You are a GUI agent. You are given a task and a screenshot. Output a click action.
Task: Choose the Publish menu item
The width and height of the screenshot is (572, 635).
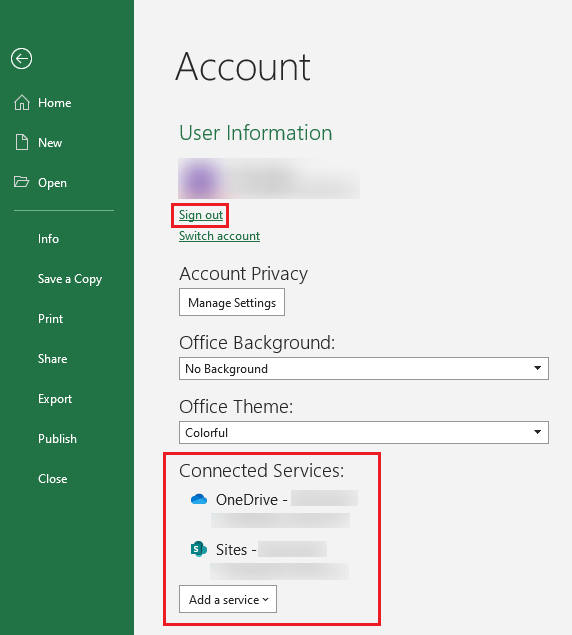point(57,439)
